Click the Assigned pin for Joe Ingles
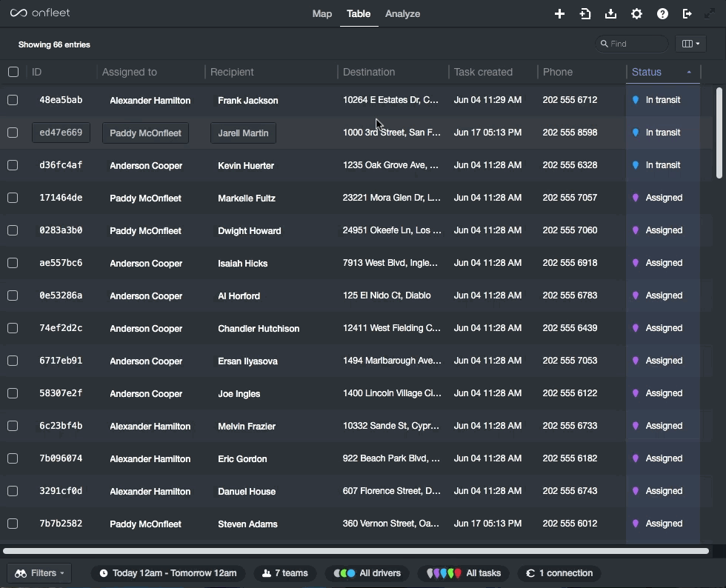The width and height of the screenshot is (726, 588). [636, 393]
